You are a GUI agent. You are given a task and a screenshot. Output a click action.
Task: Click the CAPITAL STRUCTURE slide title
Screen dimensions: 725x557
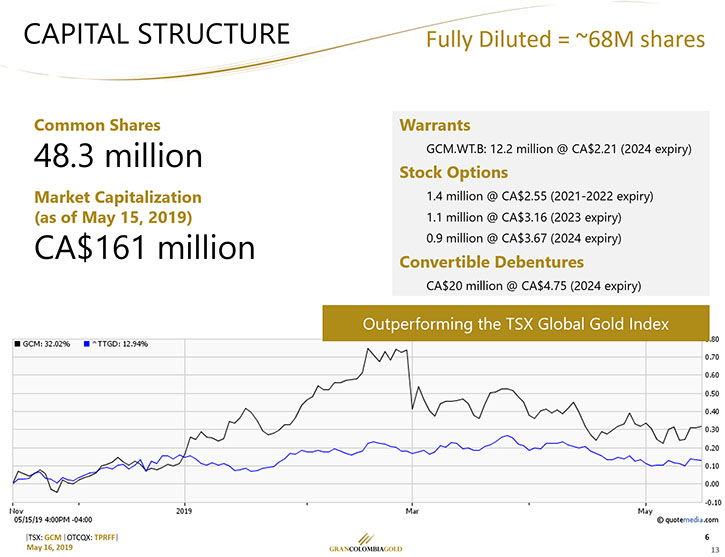point(157,34)
